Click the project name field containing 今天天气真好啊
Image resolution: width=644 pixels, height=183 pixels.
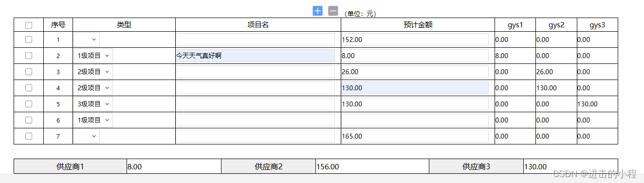coord(256,56)
